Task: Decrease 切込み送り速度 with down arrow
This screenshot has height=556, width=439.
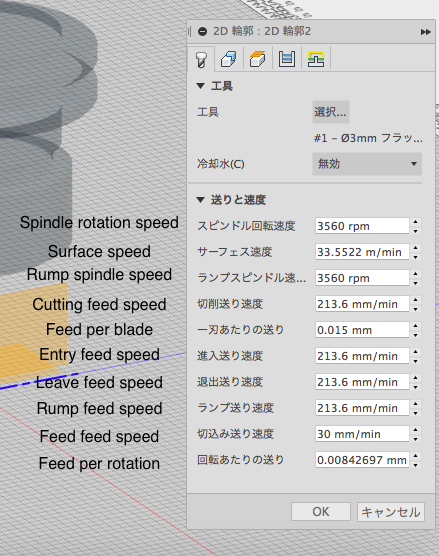Action: tap(415, 439)
